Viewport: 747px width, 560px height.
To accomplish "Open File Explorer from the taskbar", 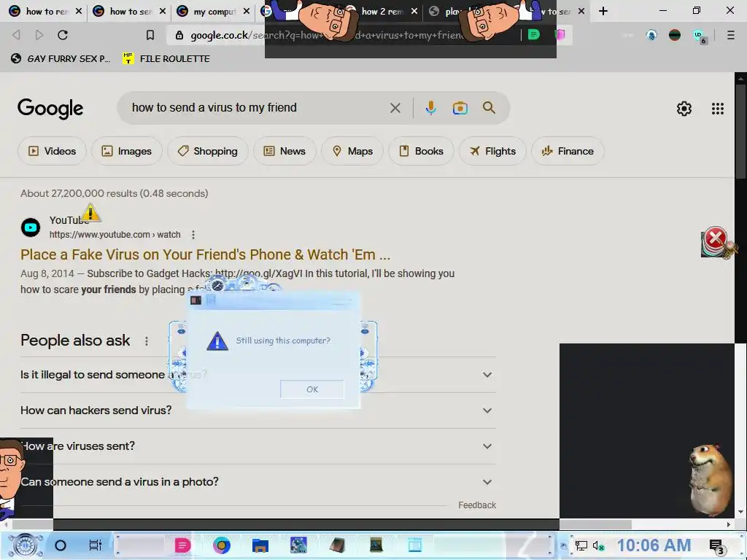I will pyautogui.click(x=260, y=545).
